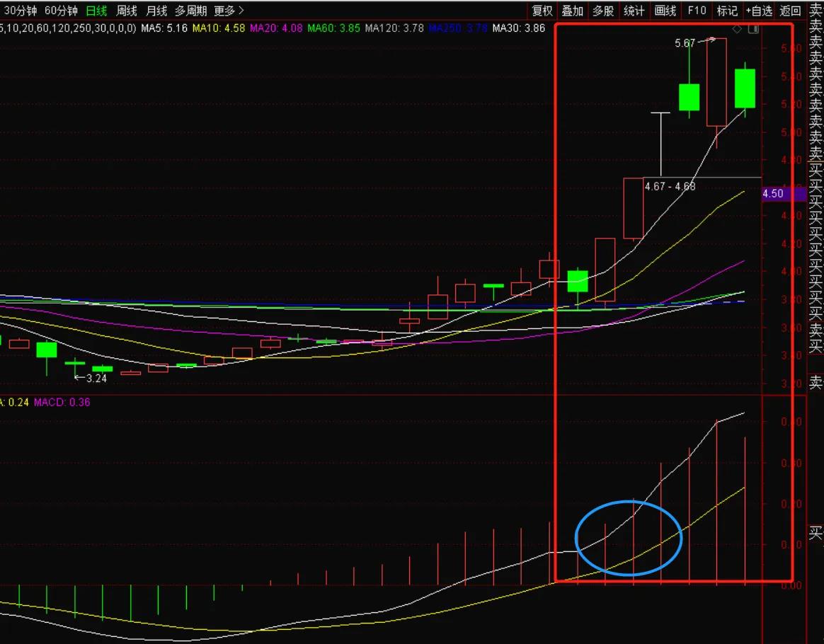
Task: Add stock via +自选 button
Action: 760,11
